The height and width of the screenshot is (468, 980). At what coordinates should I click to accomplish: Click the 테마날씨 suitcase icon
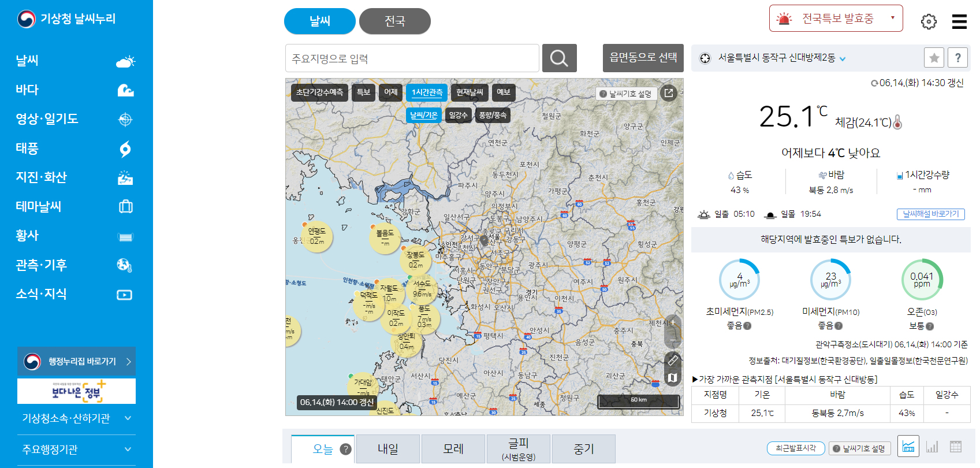coord(125,206)
